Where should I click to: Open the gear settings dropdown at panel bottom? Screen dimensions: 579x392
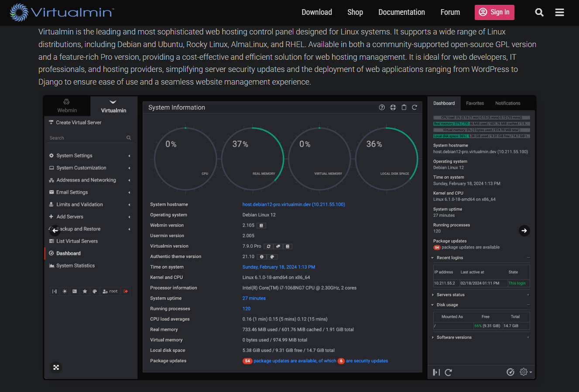pos(525,372)
